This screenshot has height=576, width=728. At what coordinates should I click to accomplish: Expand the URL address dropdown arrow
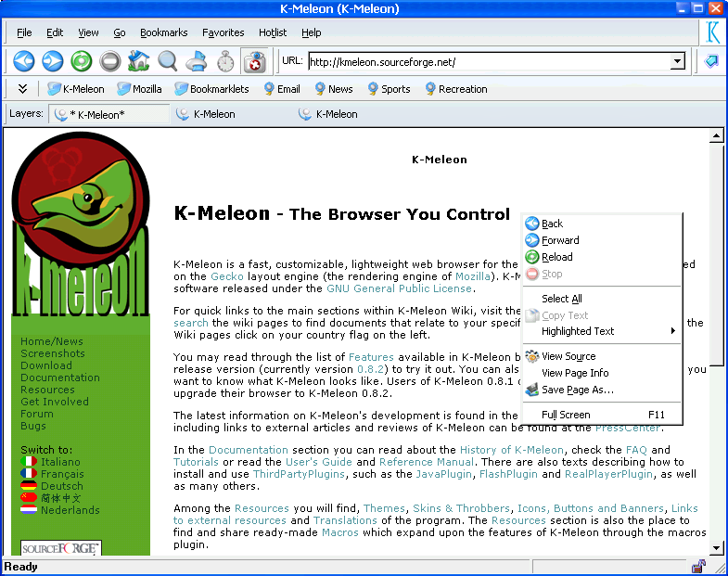click(x=677, y=62)
